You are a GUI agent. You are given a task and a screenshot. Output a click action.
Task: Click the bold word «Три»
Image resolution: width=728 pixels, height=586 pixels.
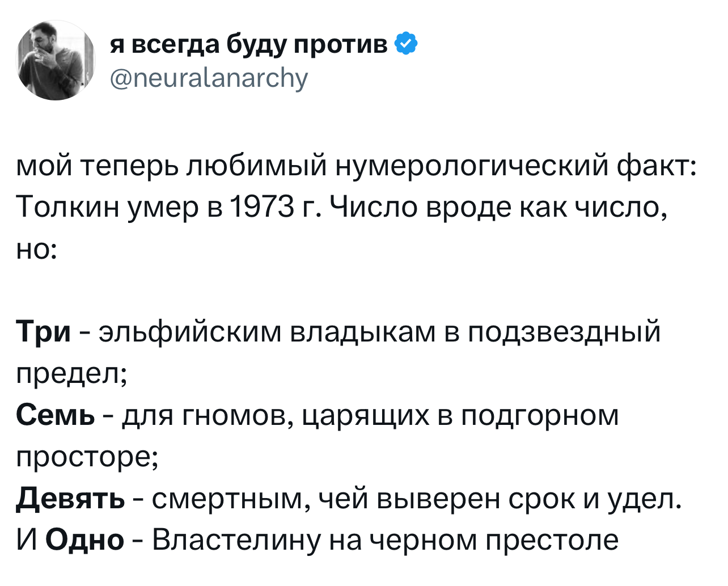pyautogui.click(x=43, y=331)
